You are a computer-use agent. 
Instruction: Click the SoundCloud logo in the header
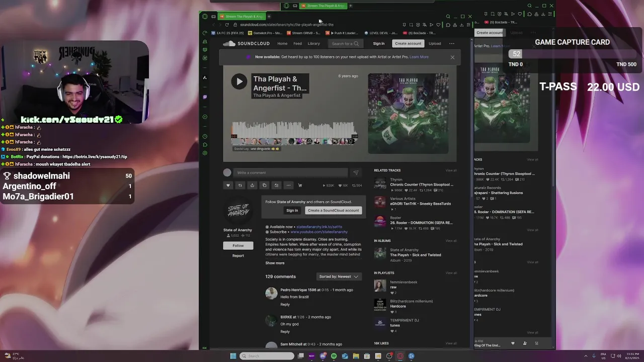[247, 44]
